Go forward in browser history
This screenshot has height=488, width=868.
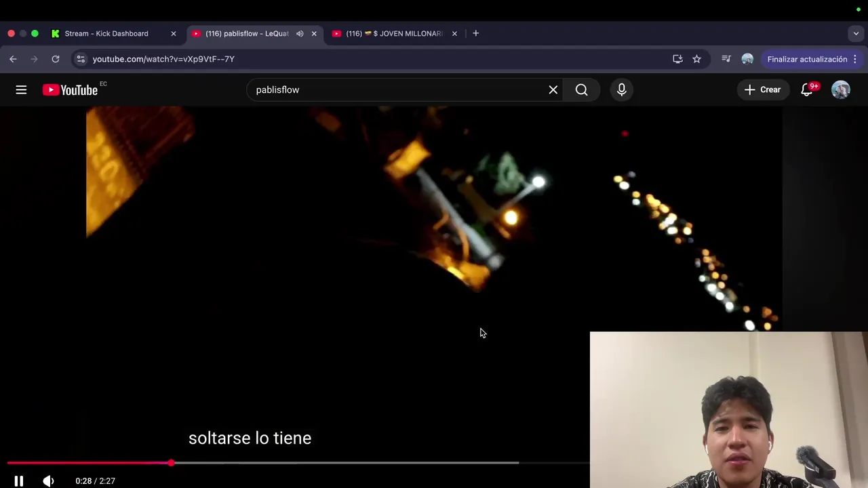click(x=34, y=59)
